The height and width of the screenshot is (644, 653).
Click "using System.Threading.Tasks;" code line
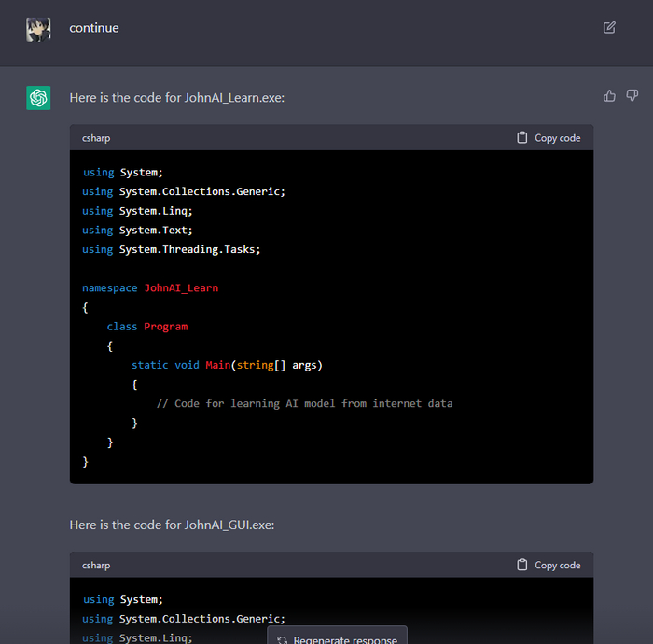click(x=172, y=249)
